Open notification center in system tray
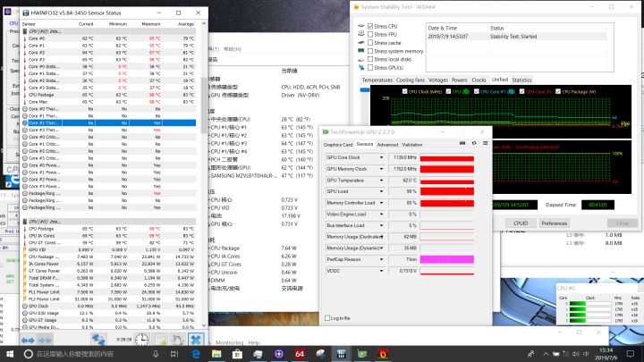Viewport: 644px width, 362px height. point(631,354)
